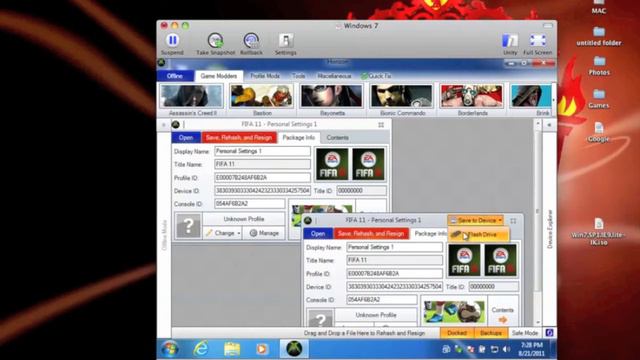The height and width of the screenshot is (360, 640).
Task: Open virtual machine Settings icon
Action: coord(285,40)
